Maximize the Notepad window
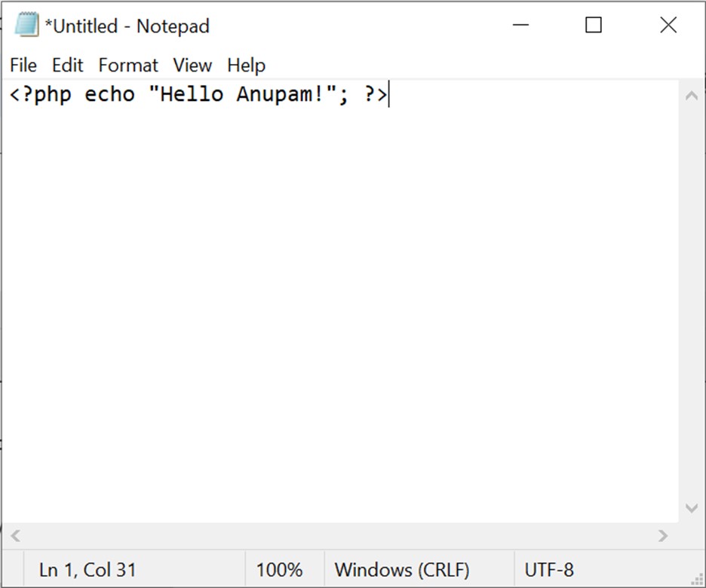Screen dimensions: 706x588 [x=593, y=25]
